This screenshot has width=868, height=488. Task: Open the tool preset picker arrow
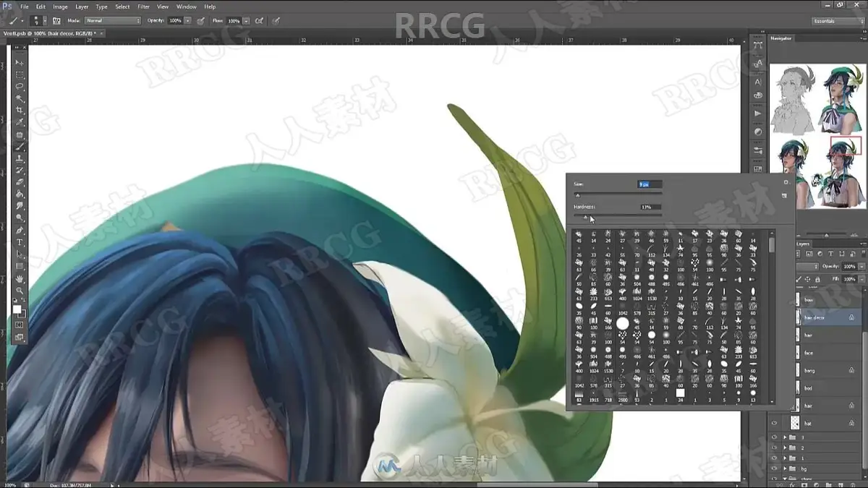click(22, 21)
